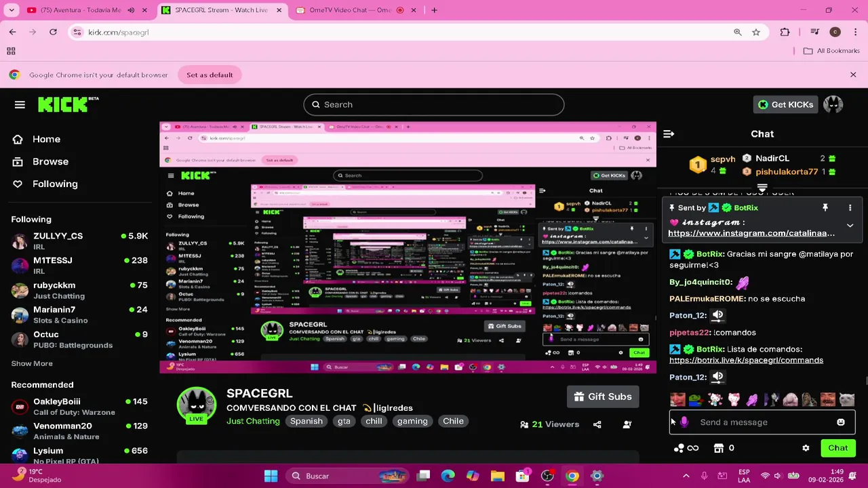Bookmark this page star icon

[x=755, y=32]
